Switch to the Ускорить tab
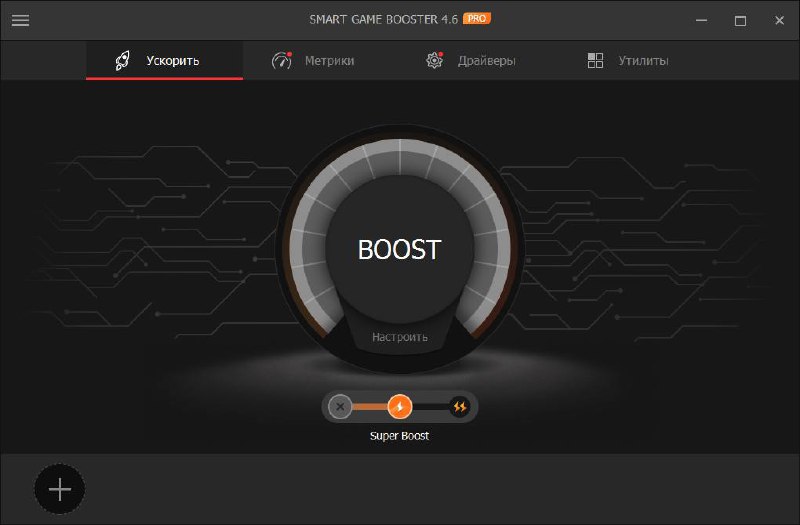Viewport: 800px width, 525px height. (x=164, y=61)
